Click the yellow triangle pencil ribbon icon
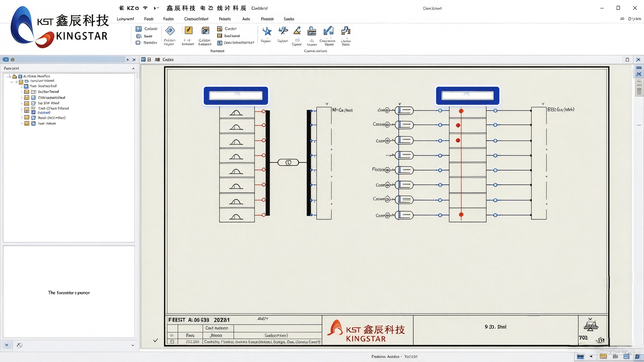 (x=297, y=31)
